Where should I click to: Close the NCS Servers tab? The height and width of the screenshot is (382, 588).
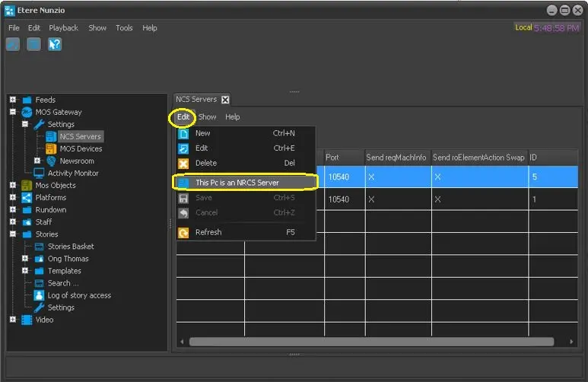[225, 100]
